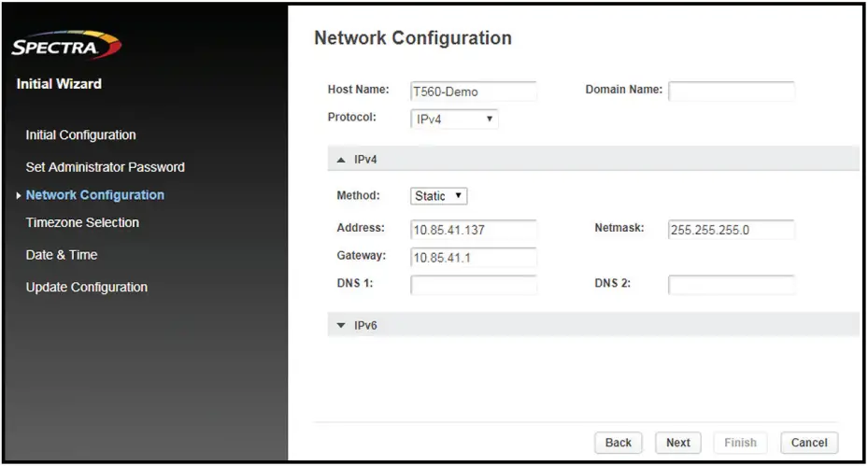This screenshot has height=466, width=868.
Task: Click the Finish button
Action: 740,443
